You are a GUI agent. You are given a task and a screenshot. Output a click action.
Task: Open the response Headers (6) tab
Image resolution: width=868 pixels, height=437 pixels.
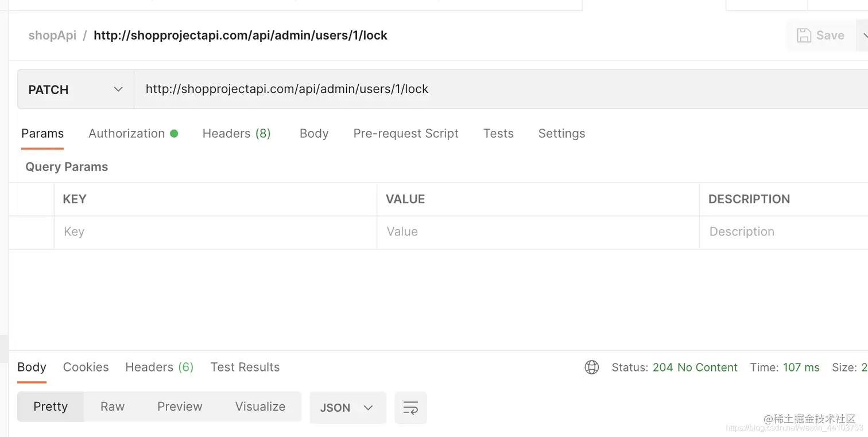160,368
